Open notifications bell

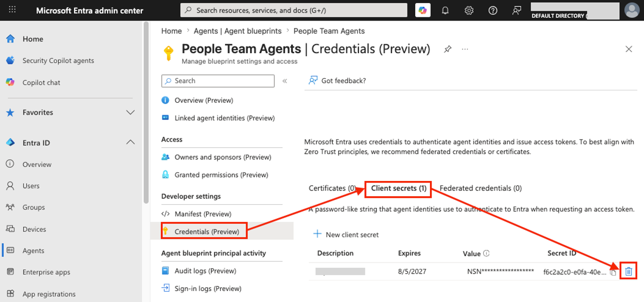tap(445, 11)
